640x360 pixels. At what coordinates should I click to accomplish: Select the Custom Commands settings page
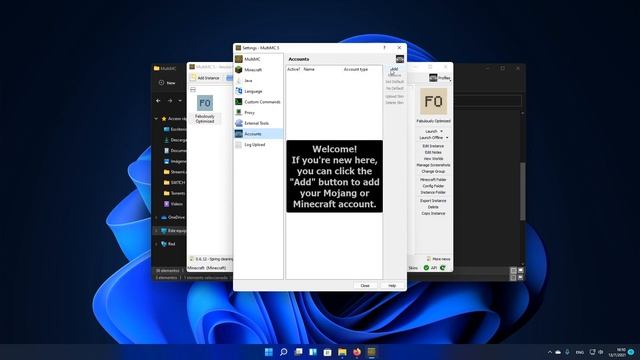click(258, 102)
